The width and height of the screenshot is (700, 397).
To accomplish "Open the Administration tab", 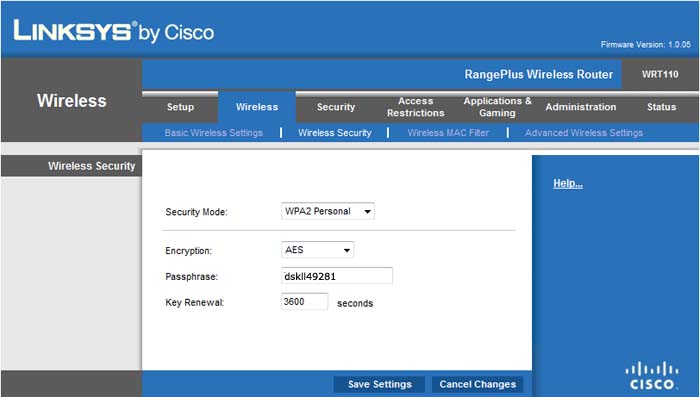I will [x=581, y=107].
